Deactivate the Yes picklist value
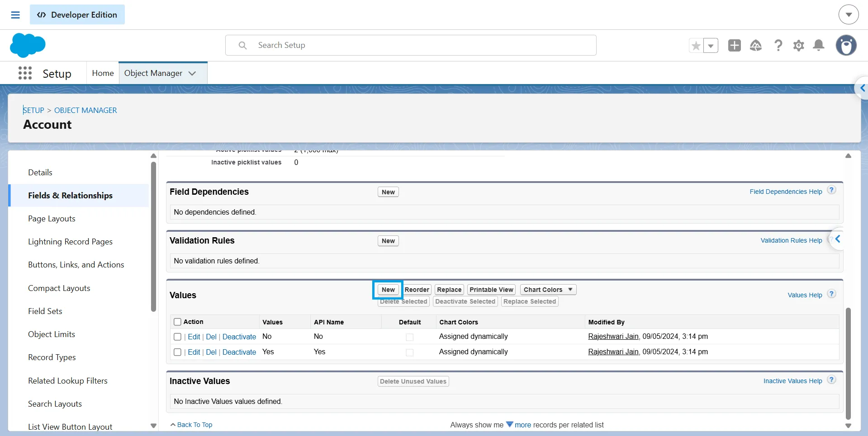This screenshot has width=868, height=436. tap(239, 352)
